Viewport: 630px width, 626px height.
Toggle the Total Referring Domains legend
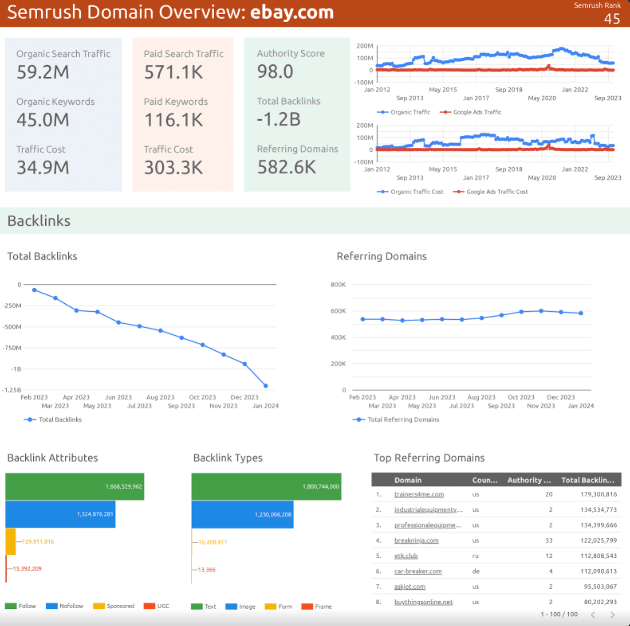pos(396,419)
